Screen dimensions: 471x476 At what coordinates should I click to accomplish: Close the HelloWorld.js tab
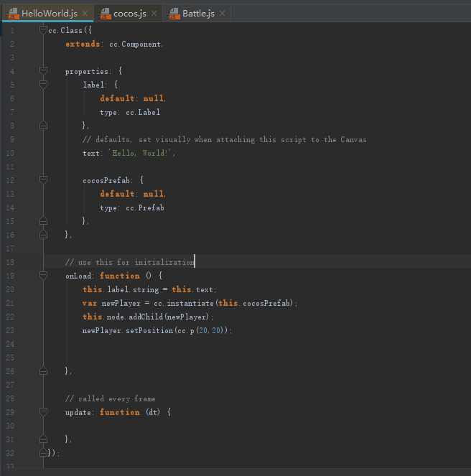click(x=85, y=14)
